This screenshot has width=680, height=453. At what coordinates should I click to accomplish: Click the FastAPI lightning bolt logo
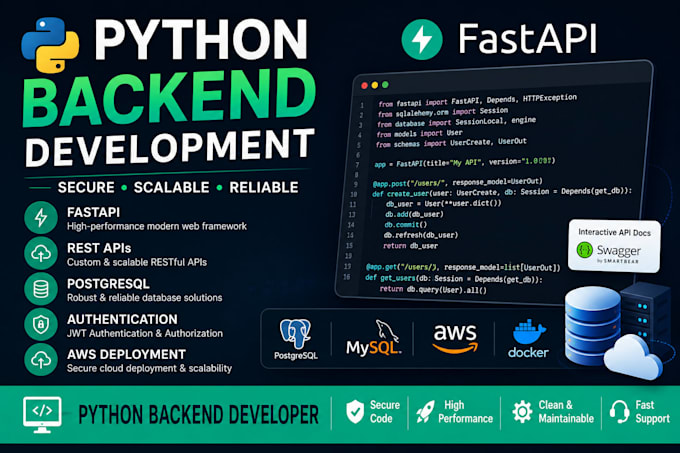422,39
